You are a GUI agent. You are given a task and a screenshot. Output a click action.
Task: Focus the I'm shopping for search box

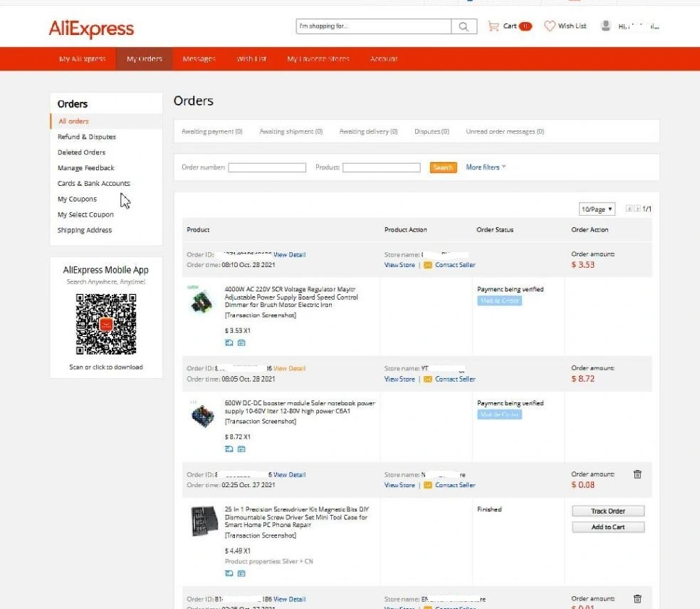(374, 26)
